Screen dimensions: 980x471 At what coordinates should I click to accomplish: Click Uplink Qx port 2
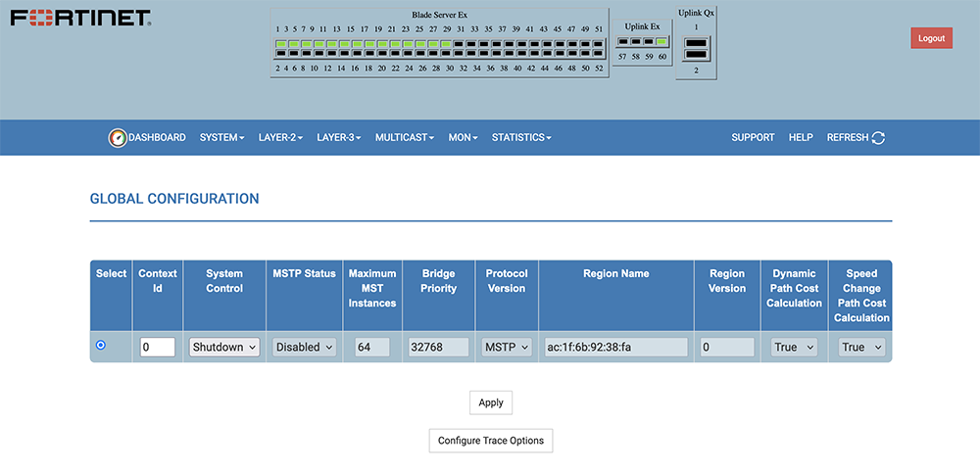696,56
